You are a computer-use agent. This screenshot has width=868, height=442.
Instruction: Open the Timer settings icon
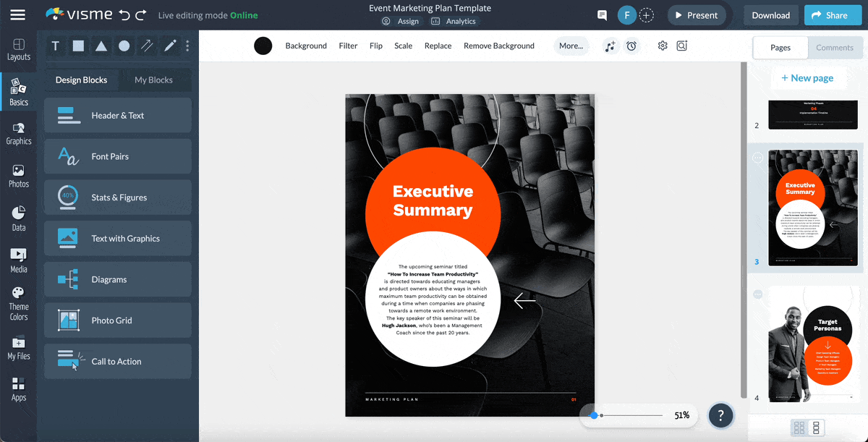coord(631,46)
